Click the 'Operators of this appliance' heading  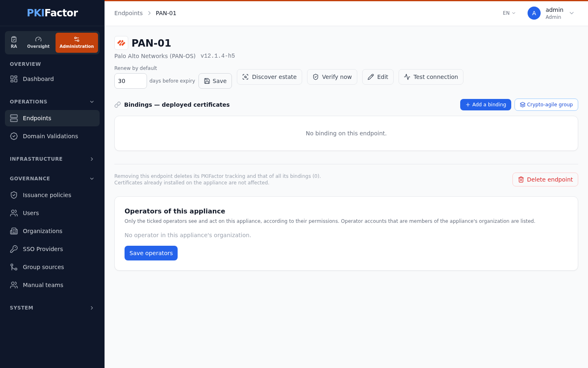175,211
